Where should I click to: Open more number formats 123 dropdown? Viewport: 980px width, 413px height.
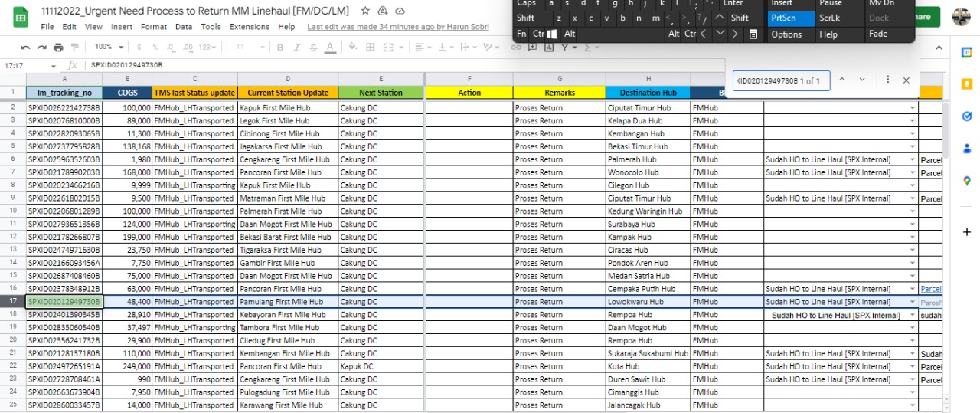click(x=207, y=48)
